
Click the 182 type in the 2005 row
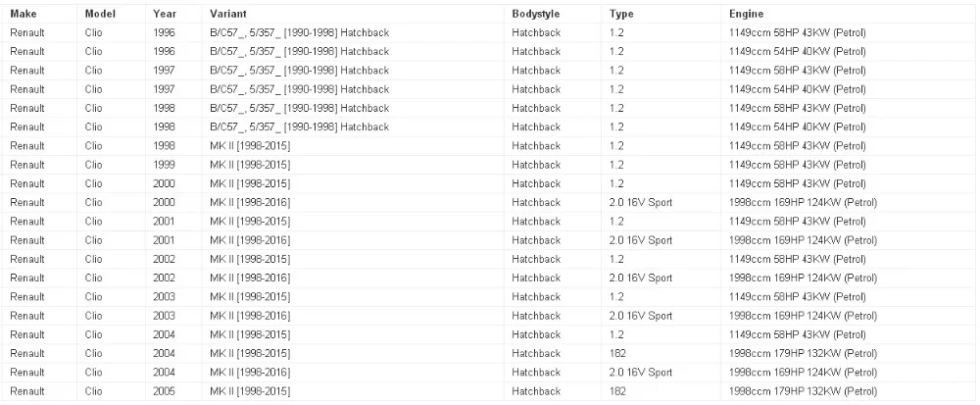pyautogui.click(x=617, y=391)
